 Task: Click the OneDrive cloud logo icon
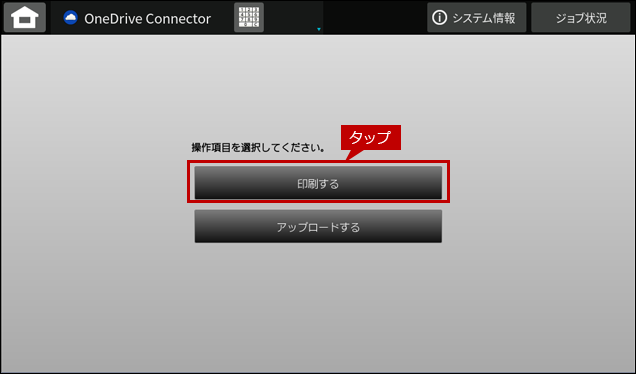71,18
